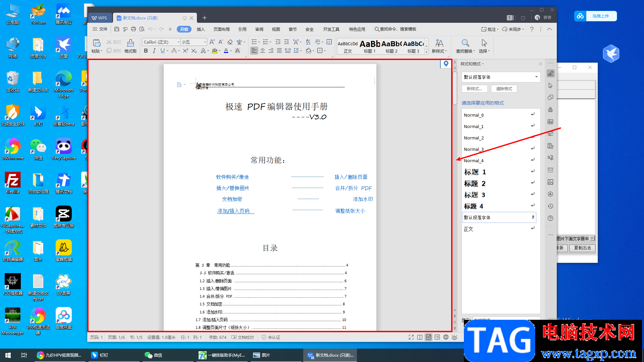
Task: Open the font size 小五 dropdown
Action: tap(205, 42)
